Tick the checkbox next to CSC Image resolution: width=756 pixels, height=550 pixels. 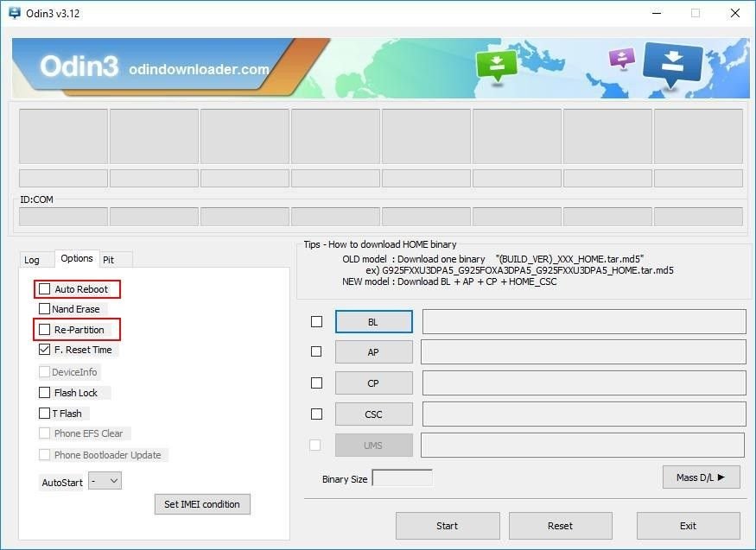317,414
